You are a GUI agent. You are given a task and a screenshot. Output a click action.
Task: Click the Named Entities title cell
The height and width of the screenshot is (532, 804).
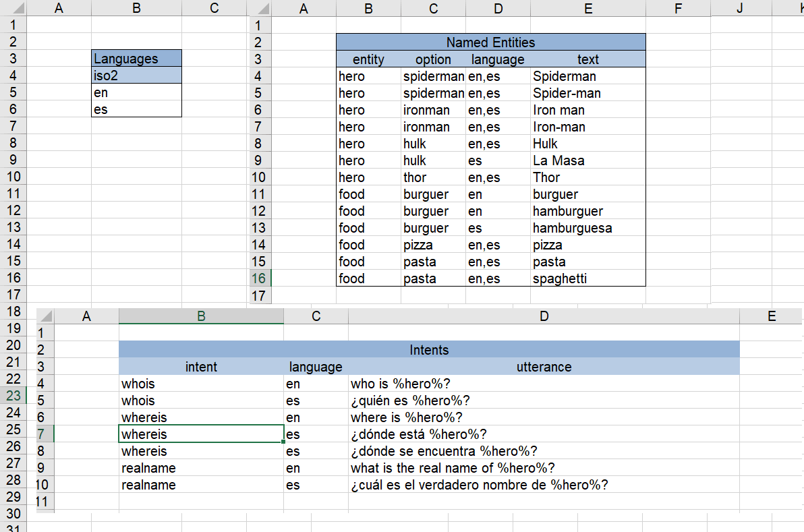click(491, 42)
